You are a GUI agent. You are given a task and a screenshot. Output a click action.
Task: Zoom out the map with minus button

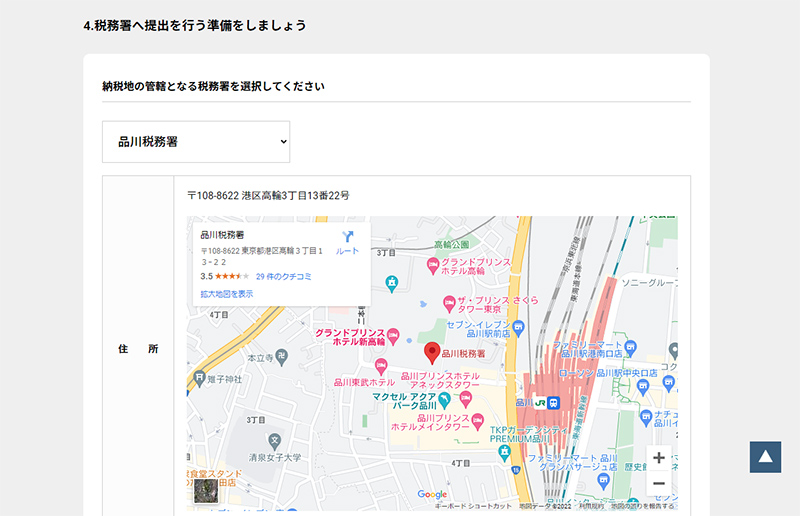[658, 483]
